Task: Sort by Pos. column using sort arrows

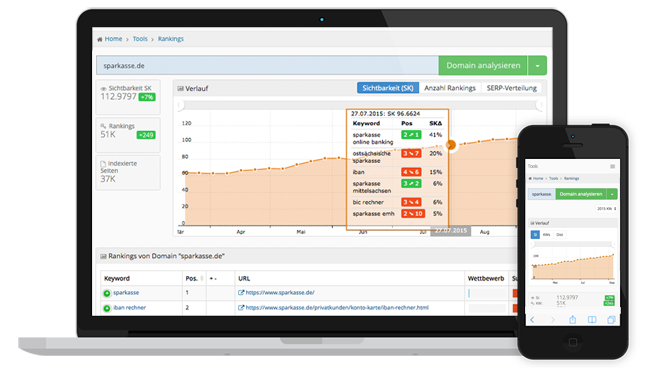Action: click(202, 278)
